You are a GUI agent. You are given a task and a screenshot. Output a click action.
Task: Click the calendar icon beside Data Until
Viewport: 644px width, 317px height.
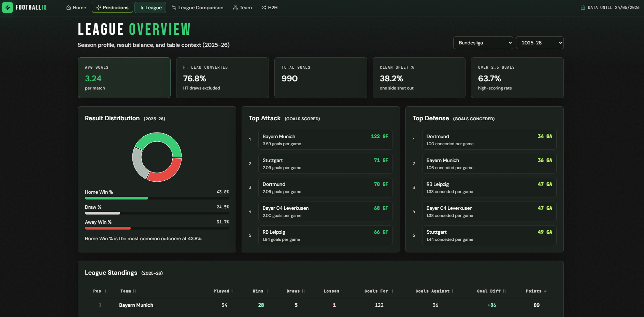(583, 8)
